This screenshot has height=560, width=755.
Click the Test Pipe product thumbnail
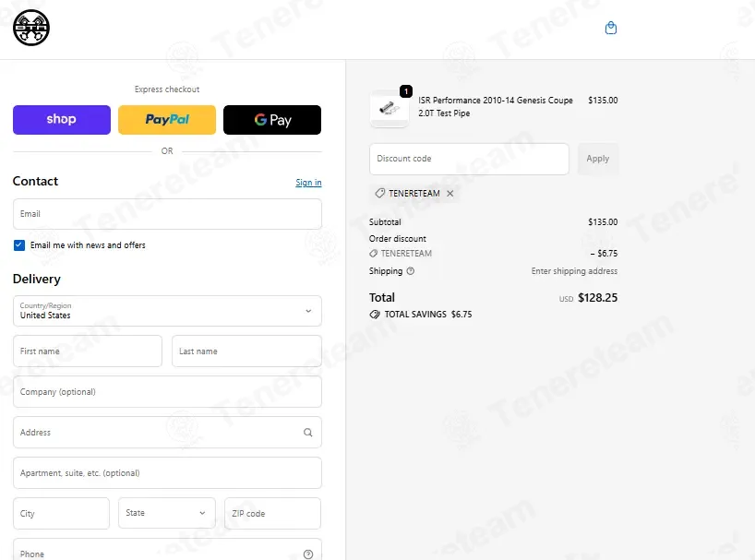(389, 108)
